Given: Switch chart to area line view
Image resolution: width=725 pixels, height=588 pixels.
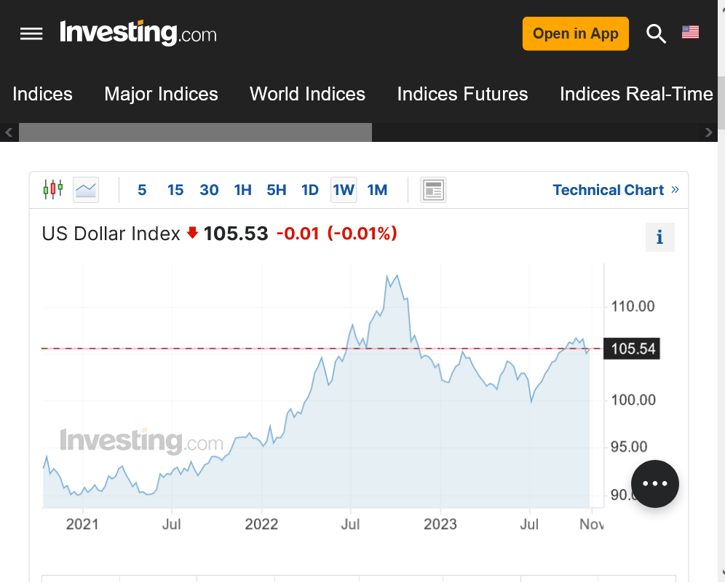Looking at the screenshot, I should pos(86,189).
